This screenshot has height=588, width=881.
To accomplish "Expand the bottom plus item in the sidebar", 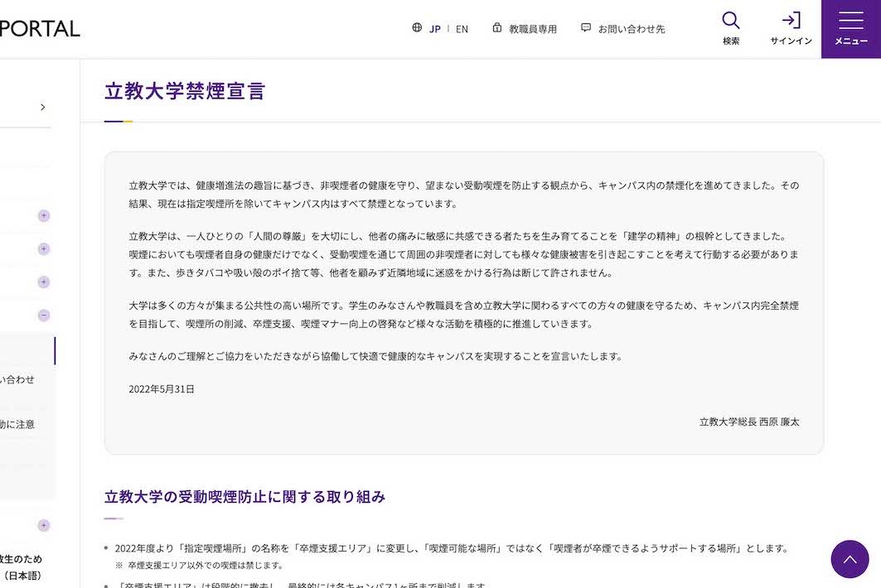I will click(x=42, y=525).
